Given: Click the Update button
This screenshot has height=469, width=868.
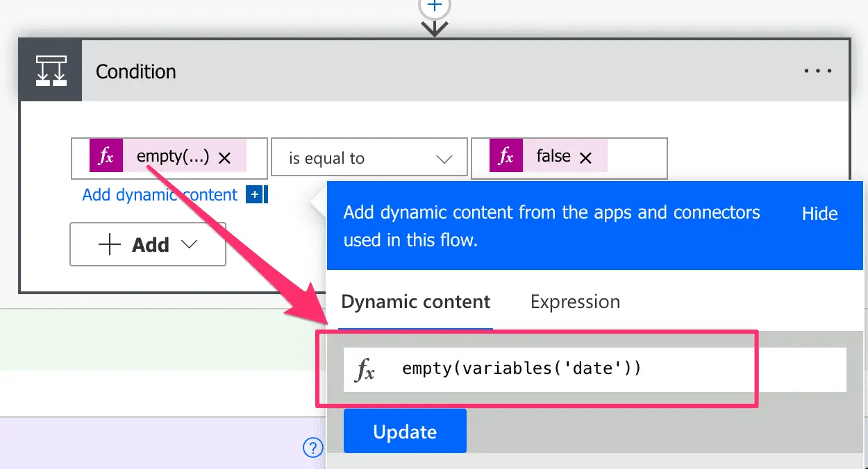Looking at the screenshot, I should [405, 431].
